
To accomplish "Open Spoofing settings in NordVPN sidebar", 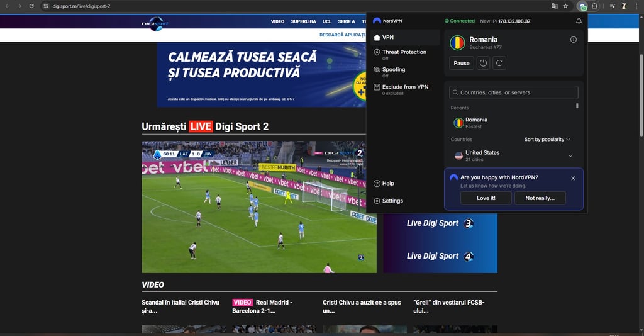I will 405,72.
